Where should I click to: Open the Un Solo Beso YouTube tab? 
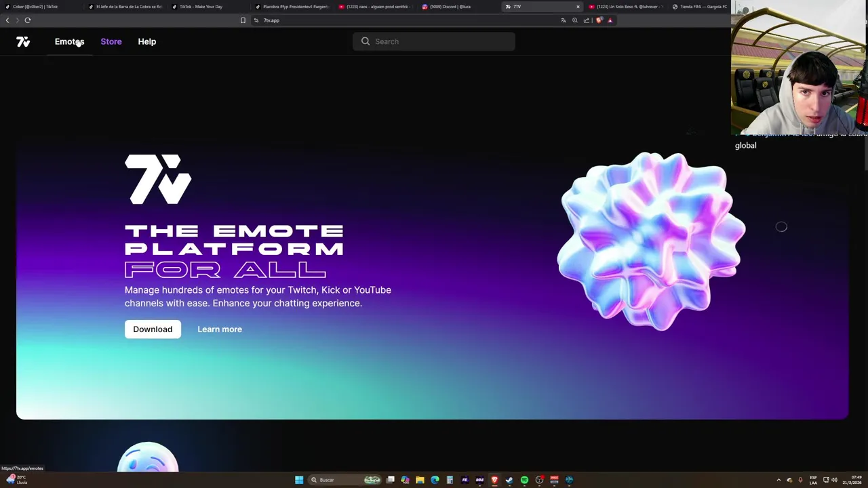coord(625,7)
